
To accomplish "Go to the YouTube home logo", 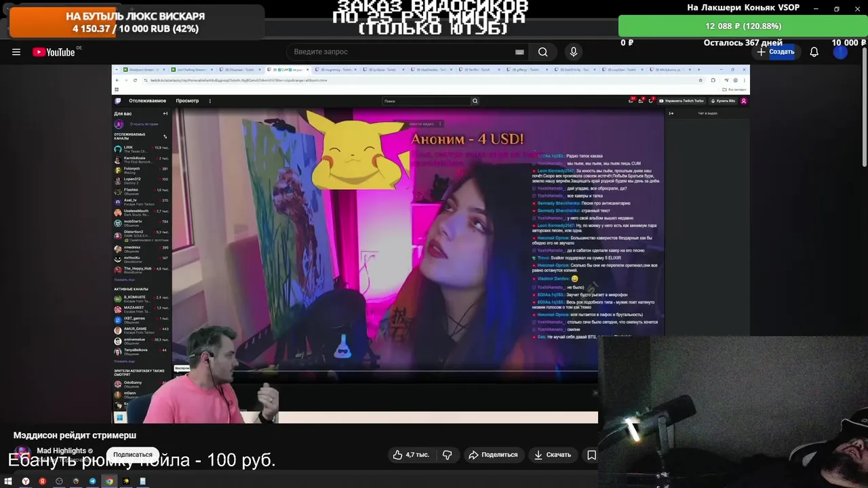I will point(54,52).
